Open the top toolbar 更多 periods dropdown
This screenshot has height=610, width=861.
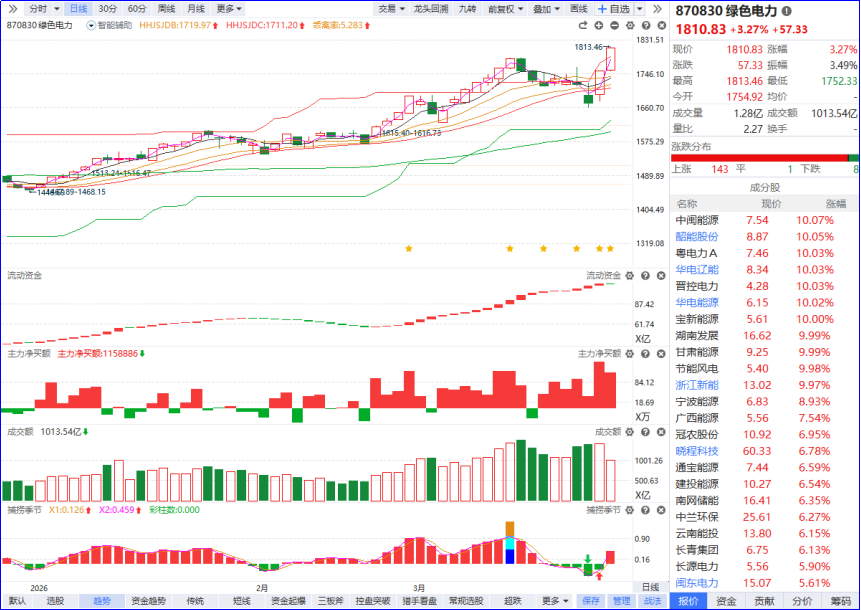point(229,9)
